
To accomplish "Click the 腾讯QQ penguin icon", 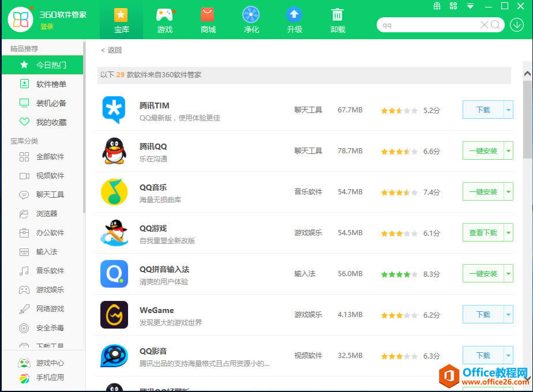I will pos(114,151).
